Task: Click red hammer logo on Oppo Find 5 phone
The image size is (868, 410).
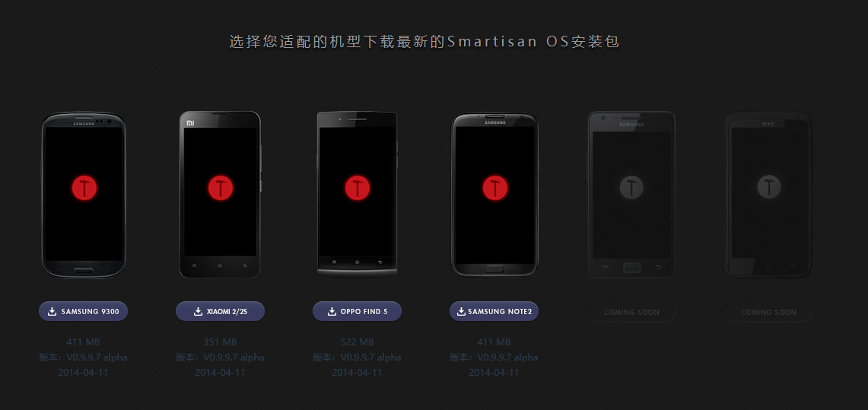Action: (x=357, y=188)
